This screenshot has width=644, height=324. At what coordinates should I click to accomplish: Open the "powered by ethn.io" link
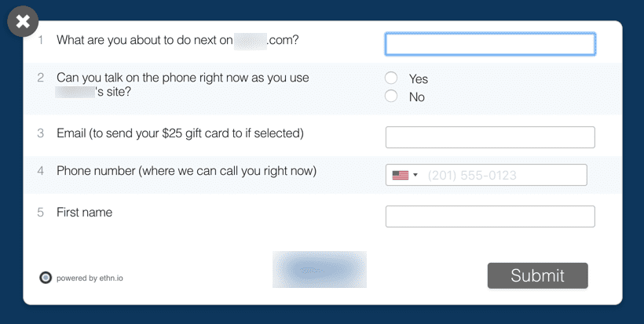(90, 278)
